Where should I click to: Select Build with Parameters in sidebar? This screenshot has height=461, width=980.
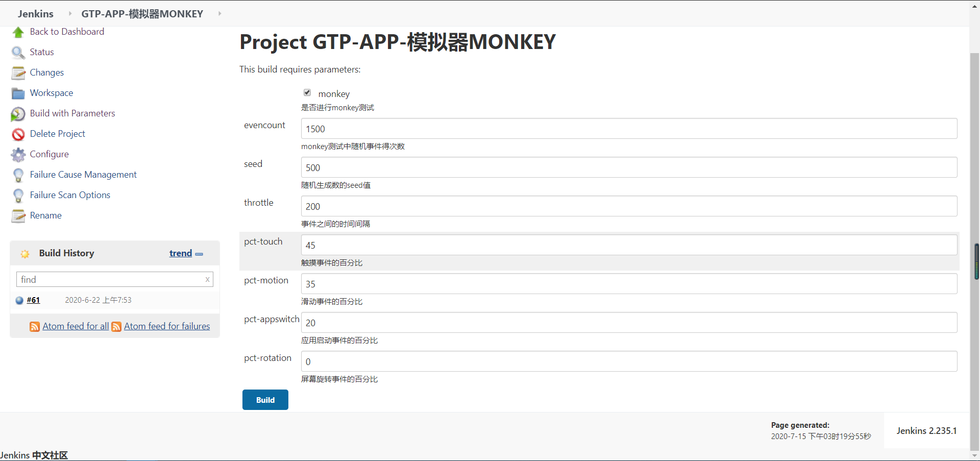point(72,113)
